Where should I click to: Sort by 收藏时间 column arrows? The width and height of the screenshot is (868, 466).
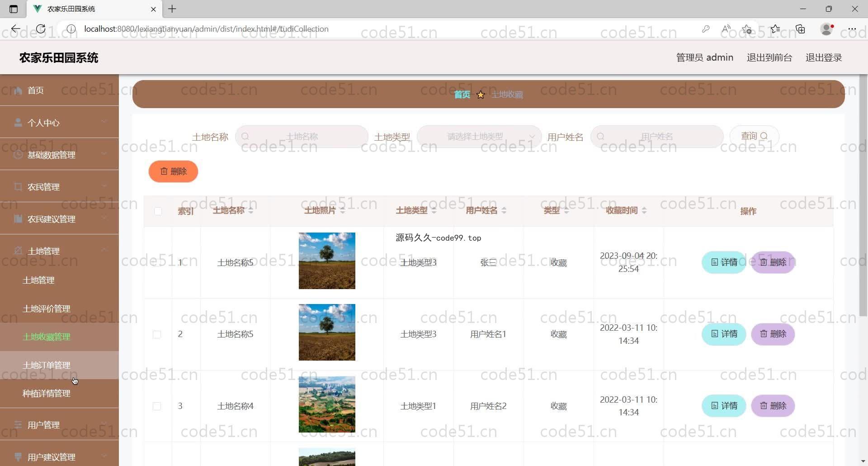(644, 210)
